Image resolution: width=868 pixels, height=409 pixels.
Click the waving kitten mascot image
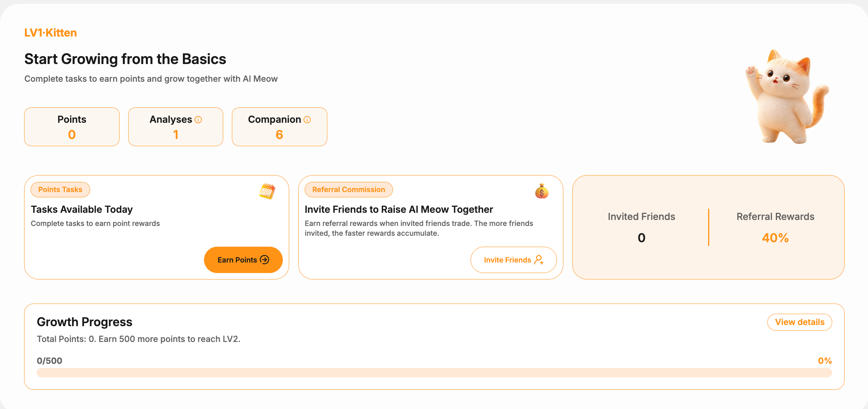787,96
